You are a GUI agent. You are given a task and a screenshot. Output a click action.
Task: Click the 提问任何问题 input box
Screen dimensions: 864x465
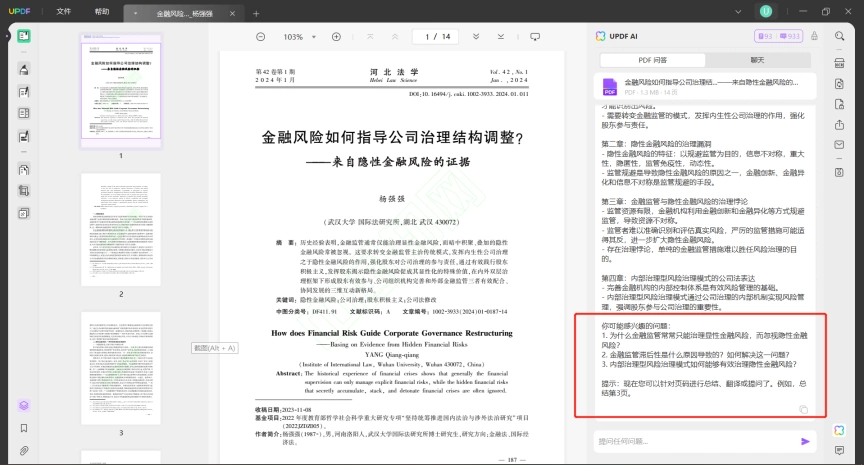pos(696,441)
